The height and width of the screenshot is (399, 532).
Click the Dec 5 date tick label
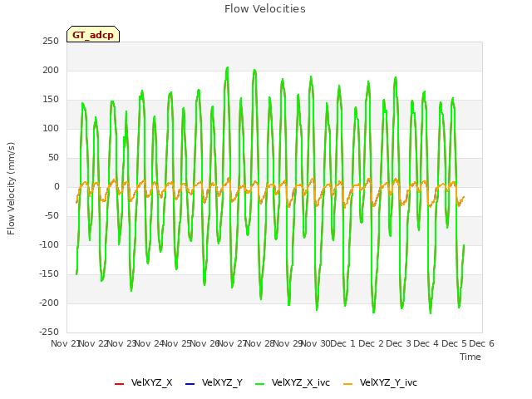click(454, 343)
